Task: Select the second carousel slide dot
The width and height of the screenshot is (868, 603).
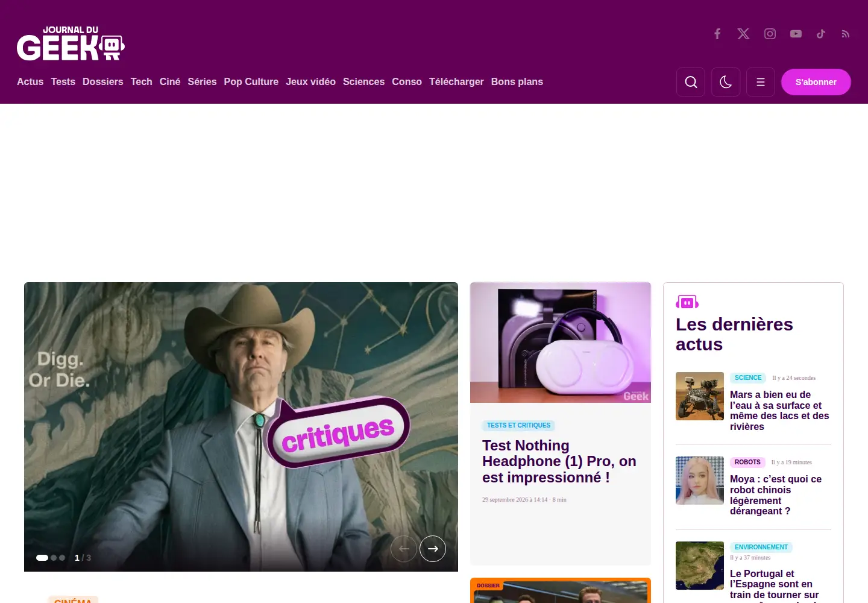Action: click(x=54, y=558)
